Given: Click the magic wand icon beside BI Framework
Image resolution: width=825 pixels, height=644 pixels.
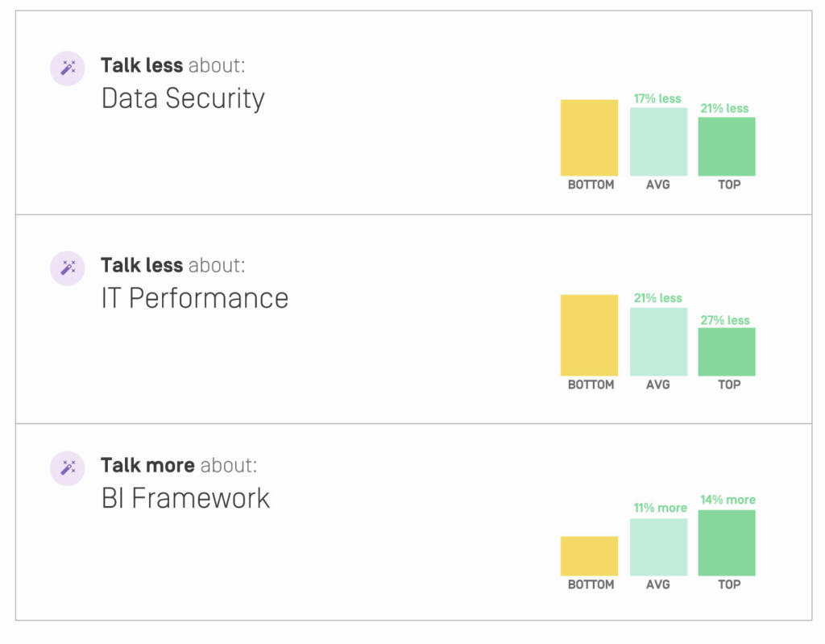Looking at the screenshot, I should point(68,467).
